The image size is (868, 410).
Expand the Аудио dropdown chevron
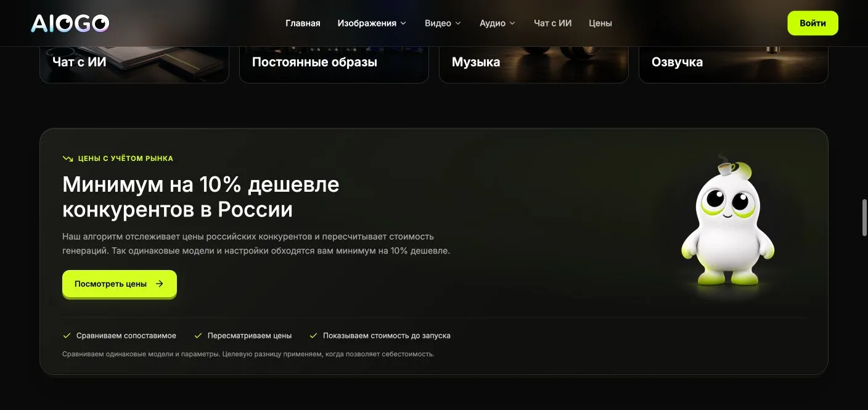click(512, 23)
